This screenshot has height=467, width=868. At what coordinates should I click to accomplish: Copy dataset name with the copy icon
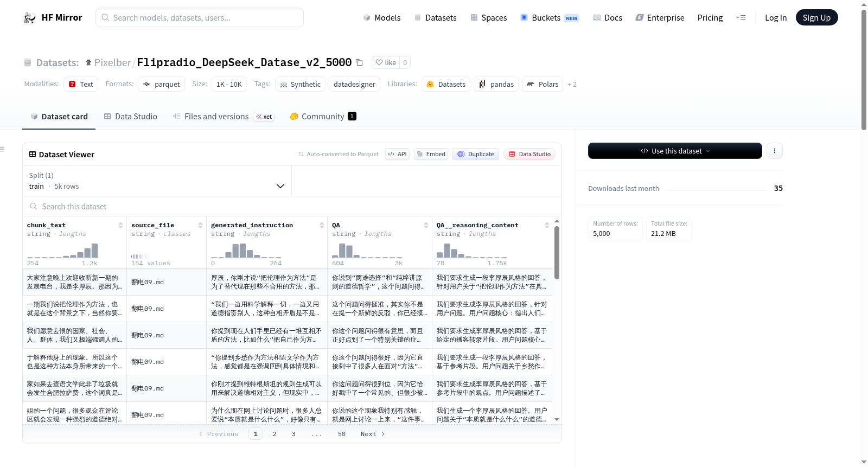(x=359, y=62)
